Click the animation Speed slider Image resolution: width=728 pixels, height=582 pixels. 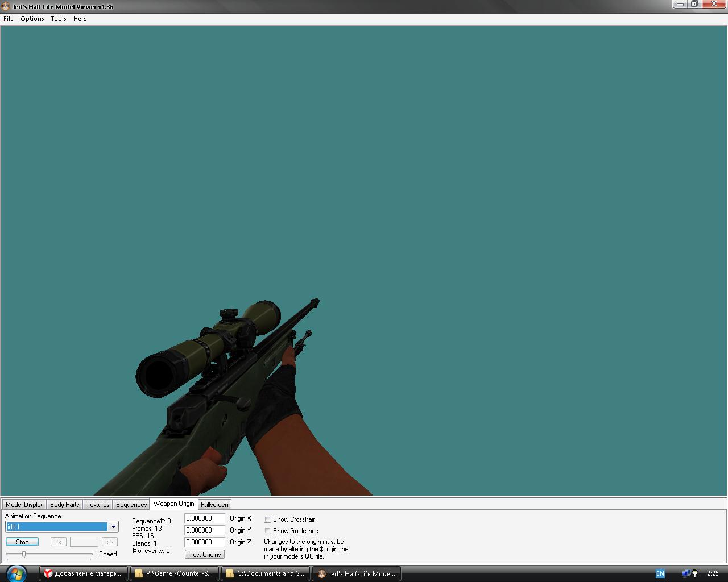(49, 554)
